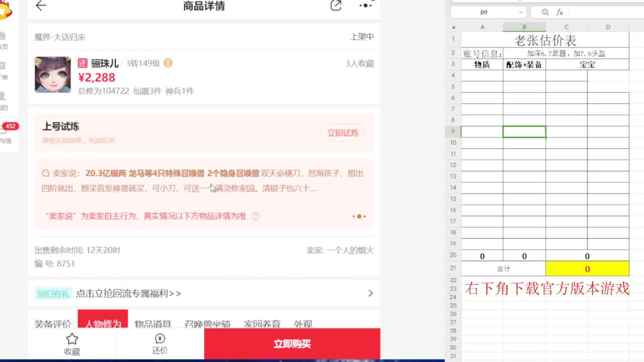Screen dimensions: 644x362
Task: Click the orange info icon beside 3转149级
Action: [168, 63]
